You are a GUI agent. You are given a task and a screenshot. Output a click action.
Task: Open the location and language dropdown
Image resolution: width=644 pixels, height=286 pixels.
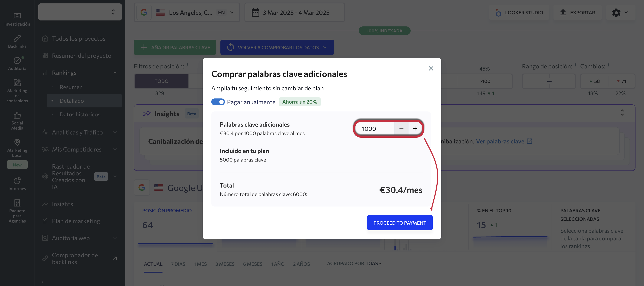tap(187, 12)
